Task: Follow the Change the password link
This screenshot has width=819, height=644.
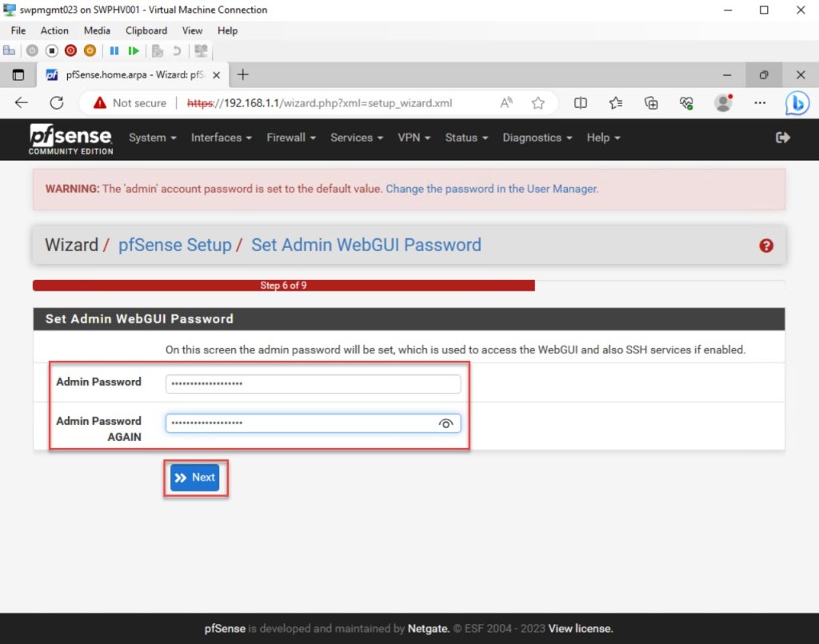Action: pyautogui.click(x=492, y=189)
